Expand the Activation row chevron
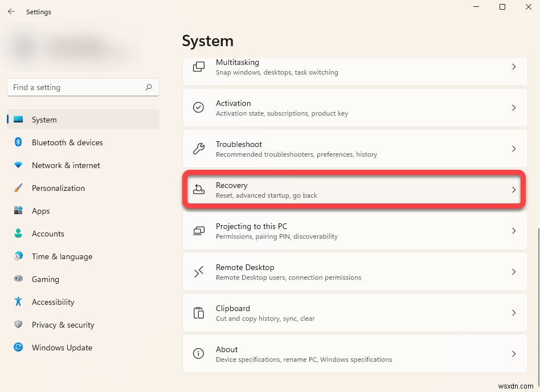This screenshot has width=540, height=392. pos(513,108)
